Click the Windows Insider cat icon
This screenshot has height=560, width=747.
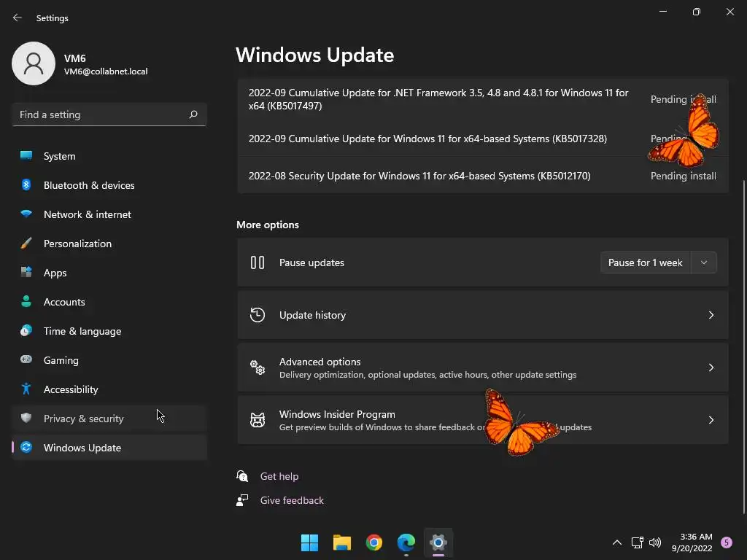point(258,419)
